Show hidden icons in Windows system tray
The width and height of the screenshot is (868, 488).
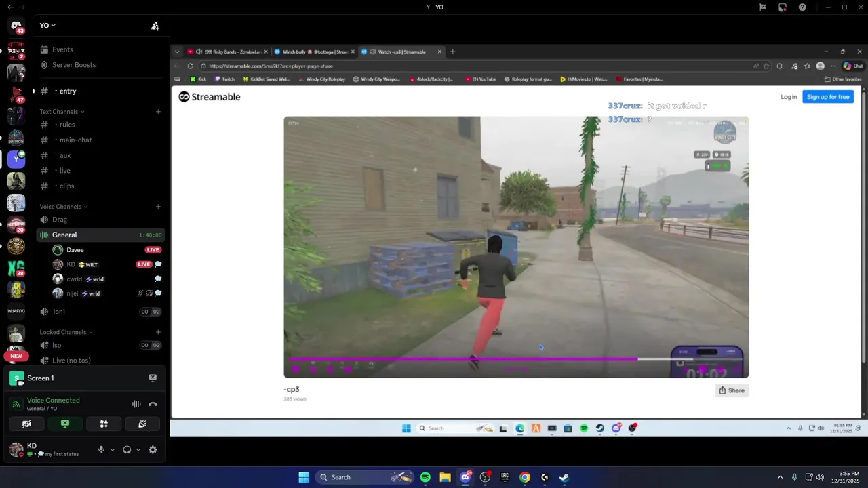780,477
